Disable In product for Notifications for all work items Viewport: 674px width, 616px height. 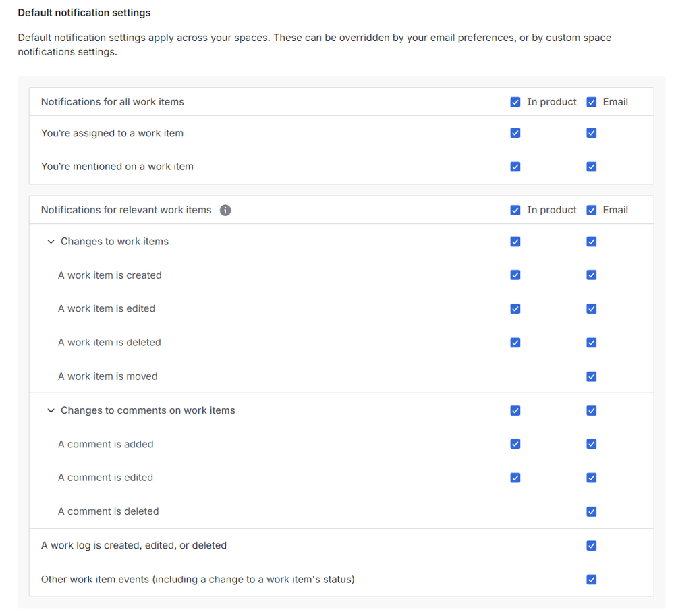tap(515, 101)
